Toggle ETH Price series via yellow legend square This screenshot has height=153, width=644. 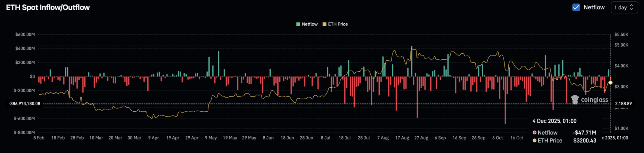coord(325,24)
